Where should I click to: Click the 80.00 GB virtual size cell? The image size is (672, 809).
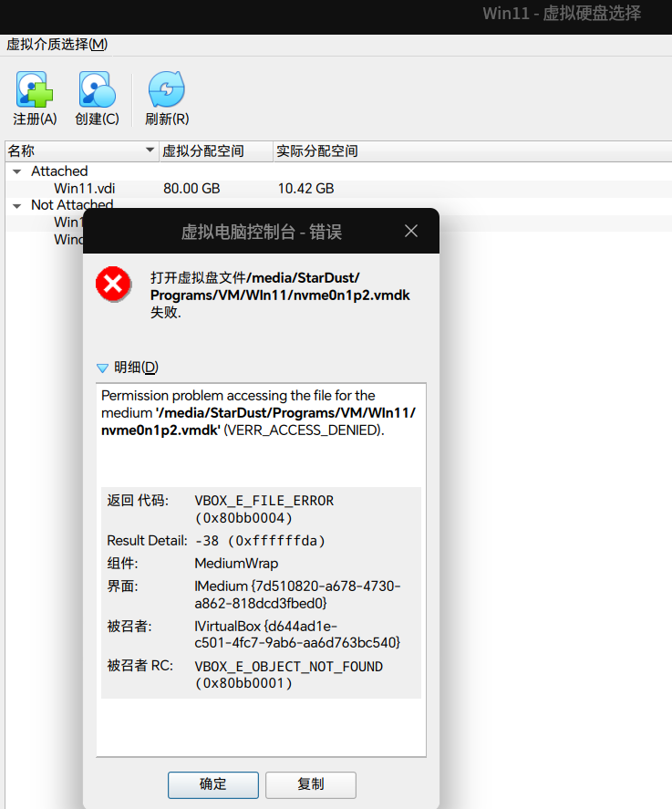[x=191, y=188]
